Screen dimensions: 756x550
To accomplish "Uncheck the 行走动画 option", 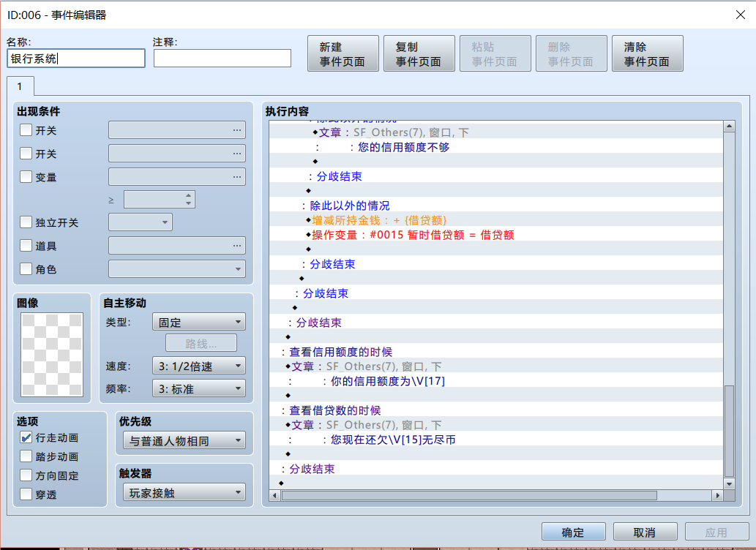I will (x=26, y=437).
